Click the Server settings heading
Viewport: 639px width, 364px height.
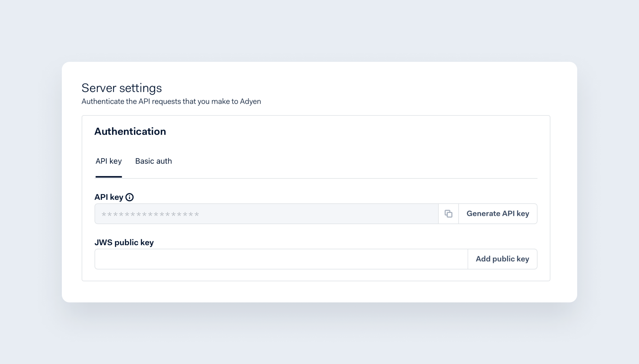(121, 88)
